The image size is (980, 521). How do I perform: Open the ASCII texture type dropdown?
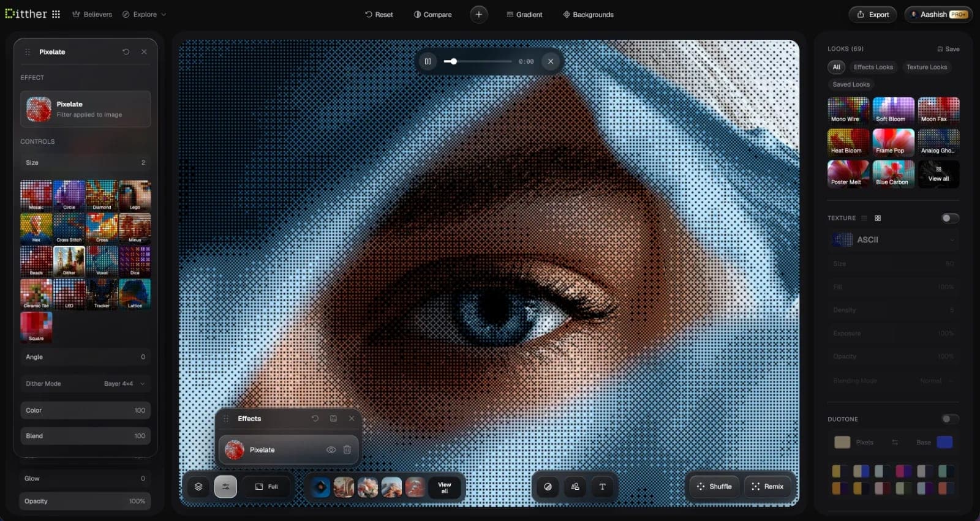tap(894, 240)
